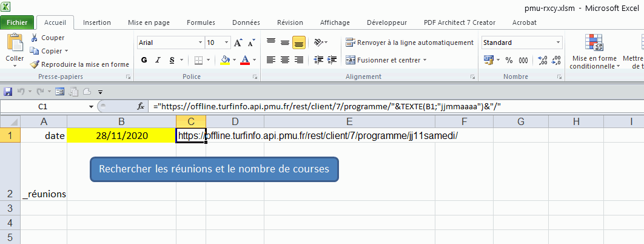Expand the Coller paste options arrow

[x=15, y=66]
